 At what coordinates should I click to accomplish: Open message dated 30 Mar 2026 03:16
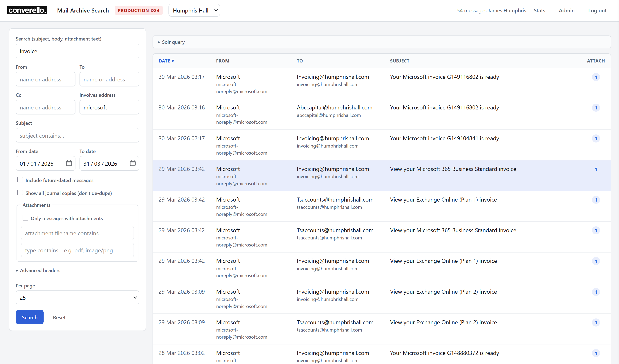coord(382,114)
